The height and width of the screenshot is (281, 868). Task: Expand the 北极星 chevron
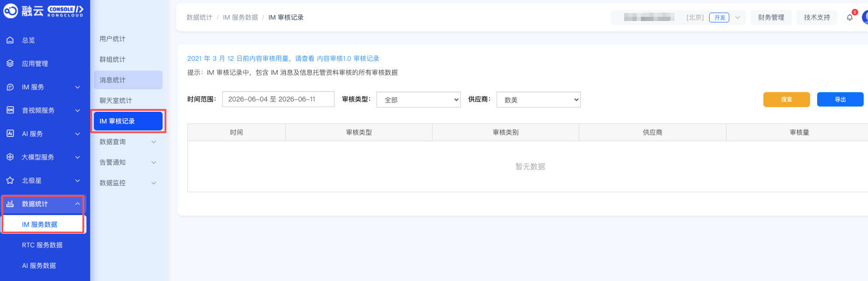coord(78,180)
